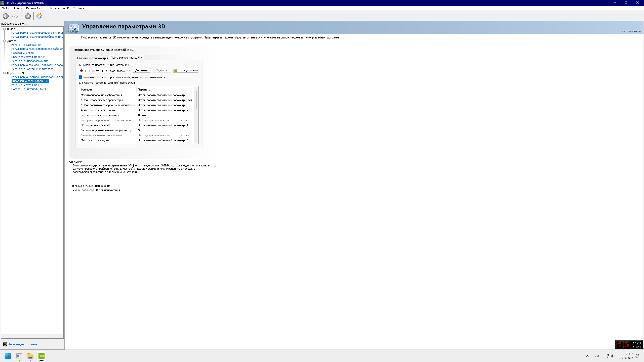Click the Back arrow navigation icon

6,16
